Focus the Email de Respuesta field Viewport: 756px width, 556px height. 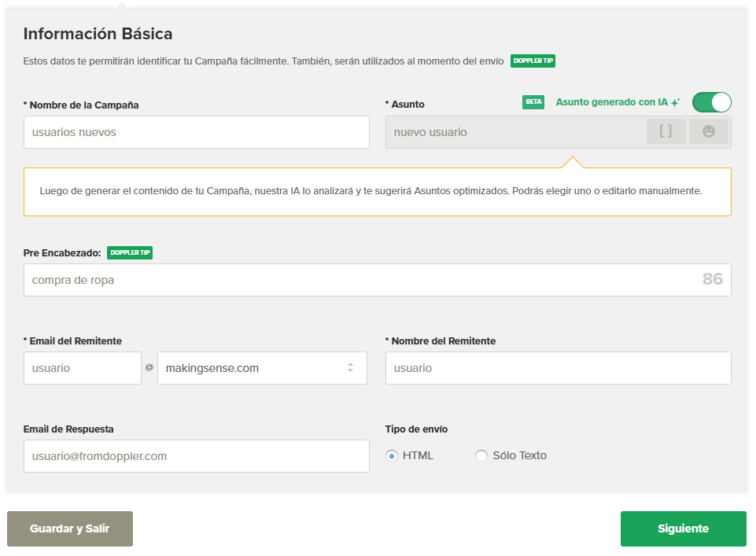pos(196,456)
